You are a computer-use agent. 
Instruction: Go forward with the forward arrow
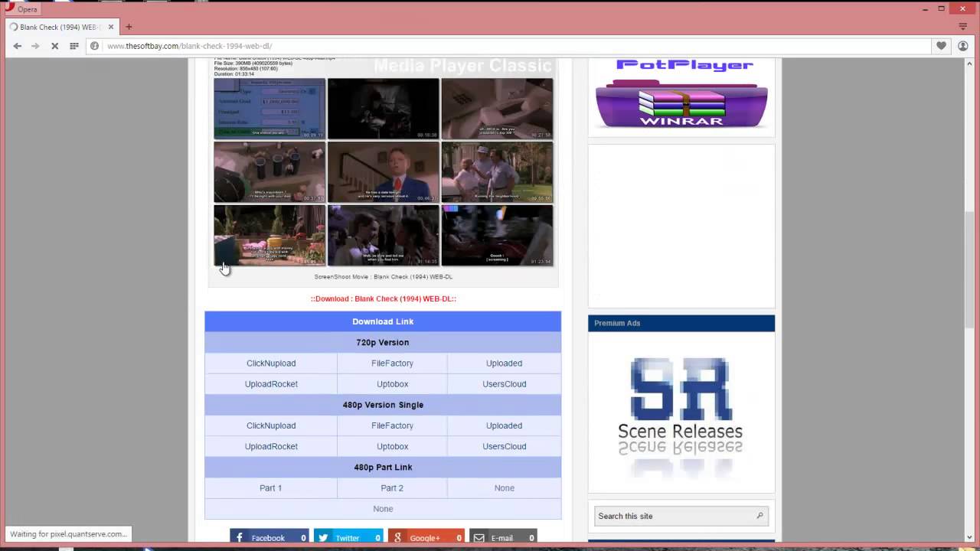pos(35,46)
